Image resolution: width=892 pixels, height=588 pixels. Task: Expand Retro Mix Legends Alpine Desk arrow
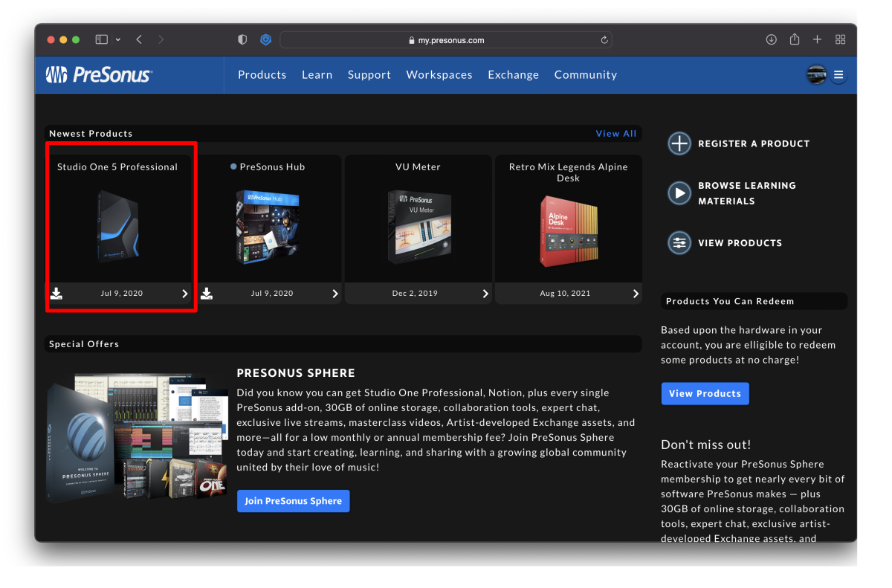point(636,294)
